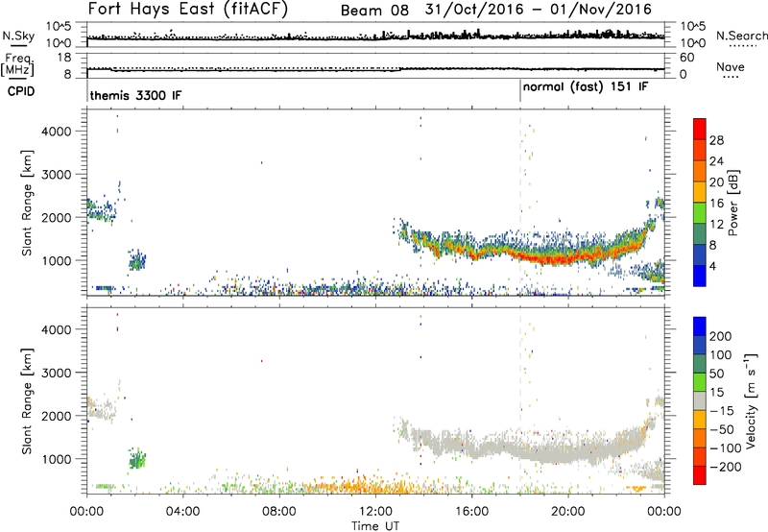
Task: Click the 'Slant Range [km]' label of the power panel
Action: click(27, 203)
